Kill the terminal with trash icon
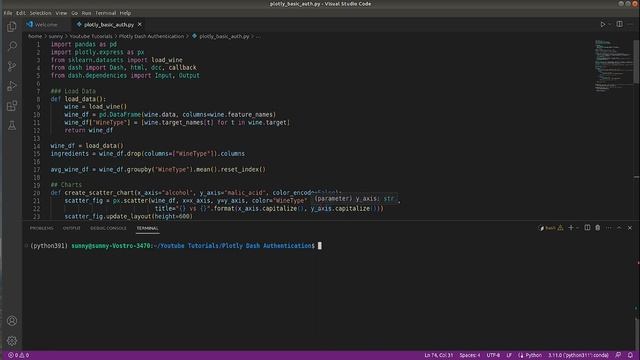Viewport: 640px width, 360px height. tap(598, 228)
